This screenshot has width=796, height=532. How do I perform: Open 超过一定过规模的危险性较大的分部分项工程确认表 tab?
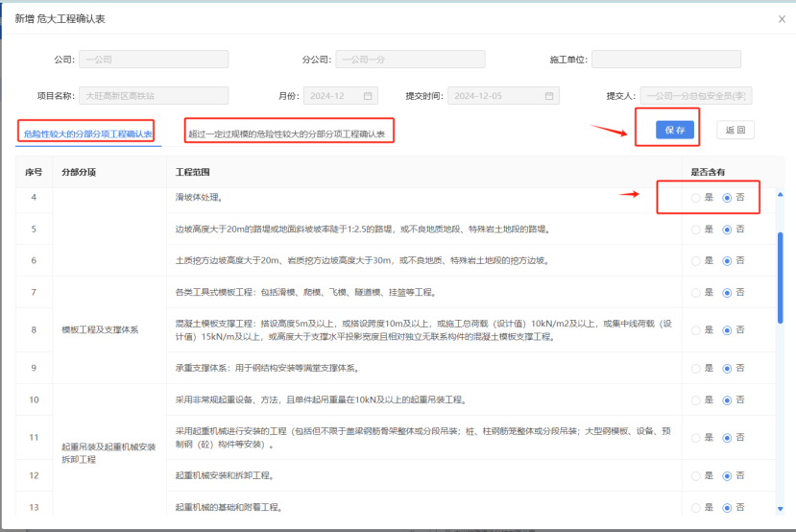coord(286,133)
